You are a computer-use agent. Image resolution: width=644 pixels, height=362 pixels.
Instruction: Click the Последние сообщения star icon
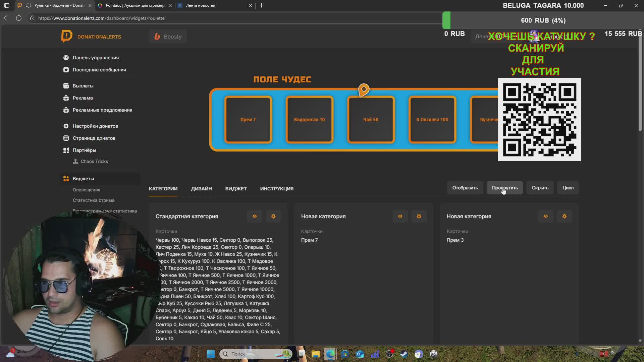coord(66,70)
